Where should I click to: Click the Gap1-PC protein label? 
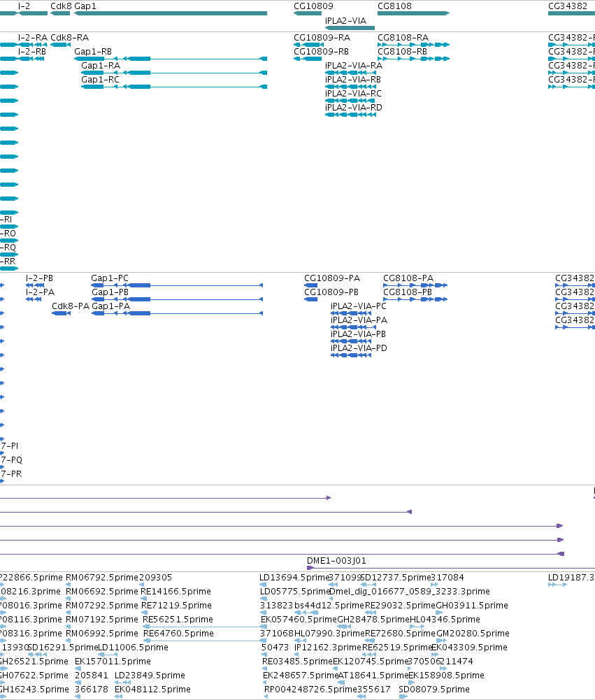tap(110, 278)
